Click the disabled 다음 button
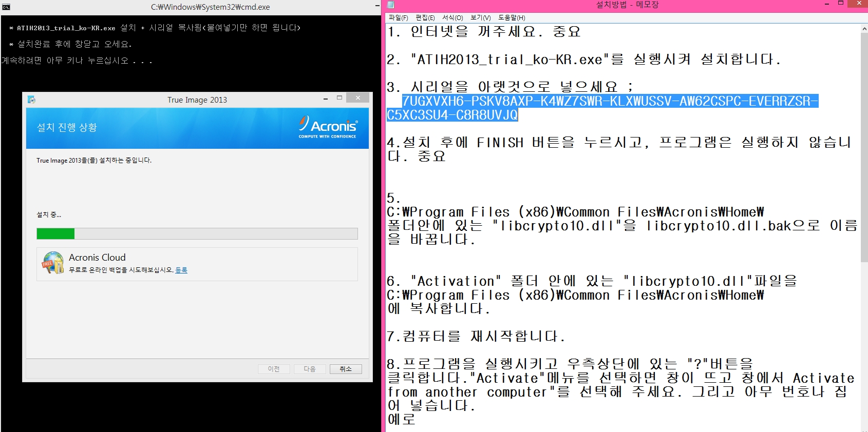868x432 pixels. click(310, 369)
